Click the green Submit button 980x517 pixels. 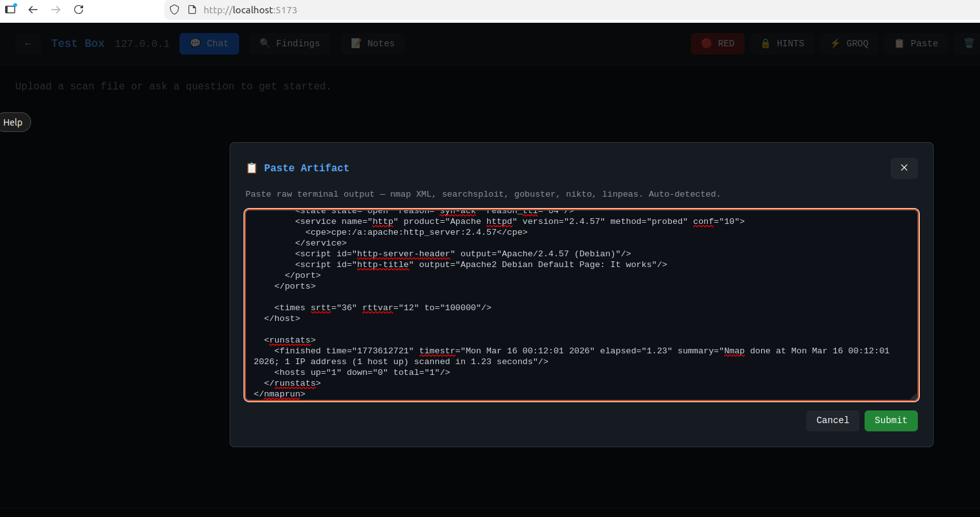click(891, 421)
